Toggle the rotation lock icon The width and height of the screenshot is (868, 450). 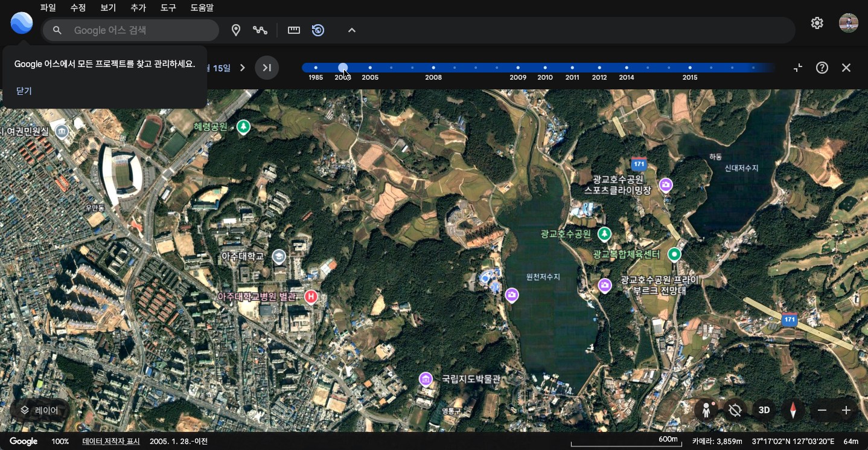coord(735,410)
